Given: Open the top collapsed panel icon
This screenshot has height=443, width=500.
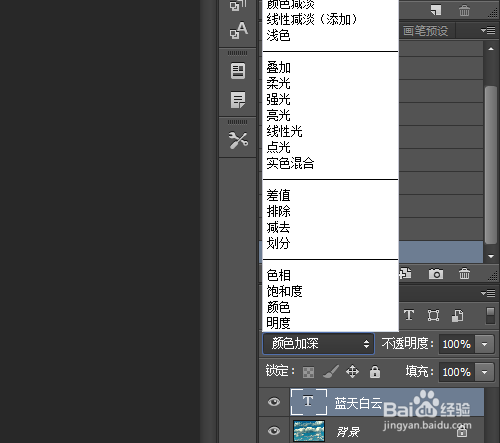Looking at the screenshot, I should 238,5.
